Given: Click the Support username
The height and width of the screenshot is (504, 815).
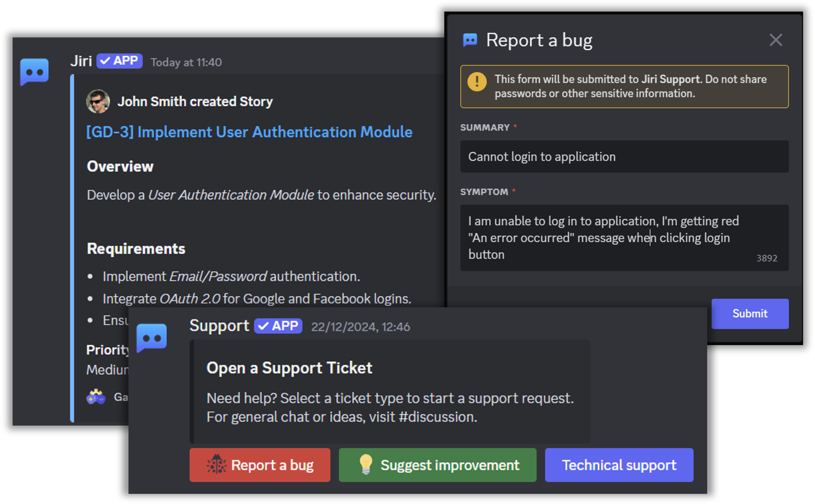Looking at the screenshot, I should (x=219, y=326).
